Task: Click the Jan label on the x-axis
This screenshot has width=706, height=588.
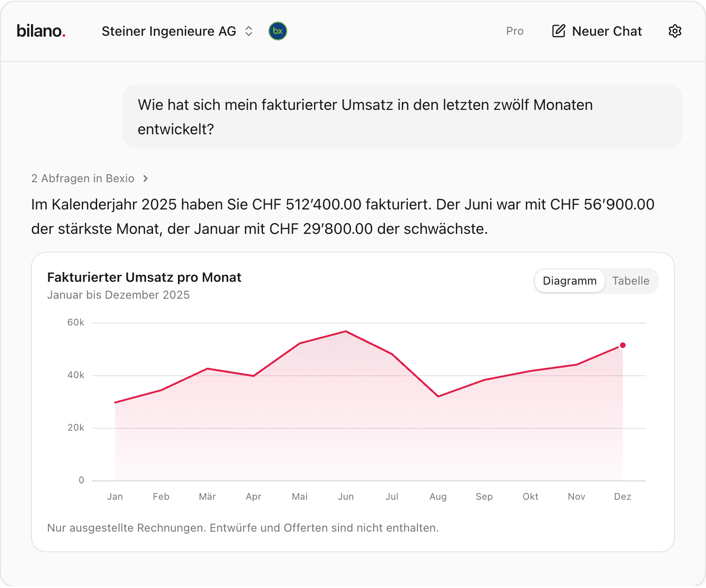Action: pyautogui.click(x=115, y=496)
